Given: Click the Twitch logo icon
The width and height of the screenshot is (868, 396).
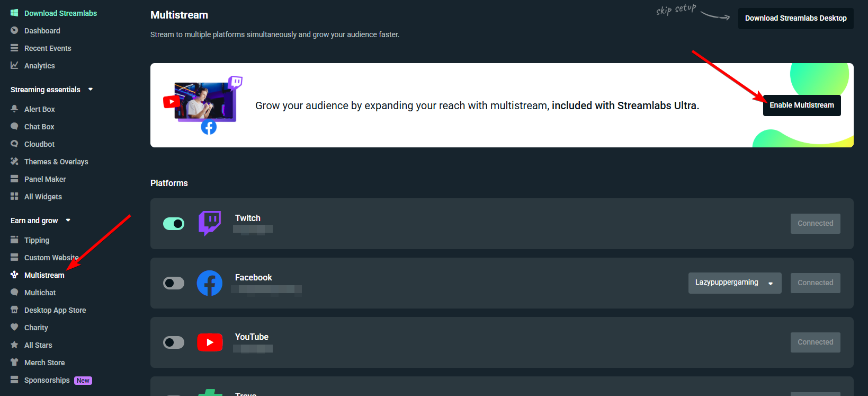Looking at the screenshot, I should (x=210, y=223).
